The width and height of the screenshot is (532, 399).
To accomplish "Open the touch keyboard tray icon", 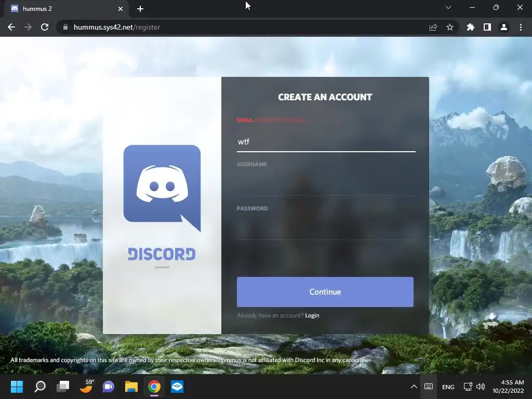I will [x=429, y=387].
